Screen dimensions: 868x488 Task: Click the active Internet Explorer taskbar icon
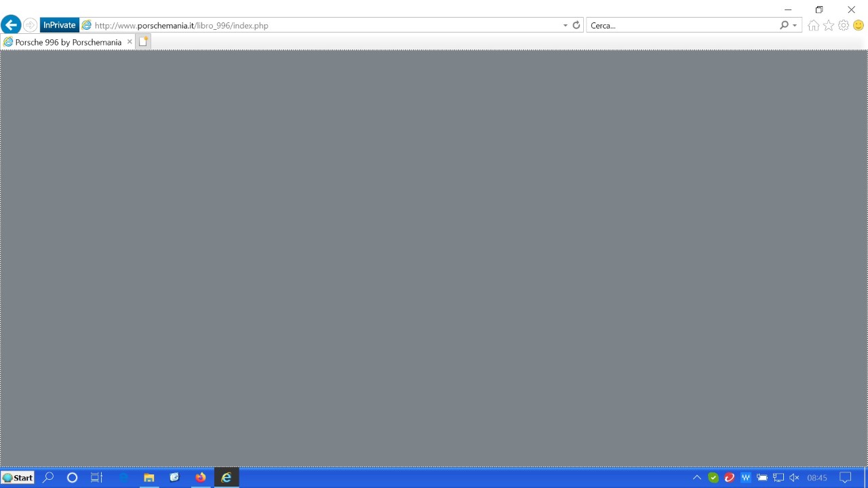coord(226,478)
